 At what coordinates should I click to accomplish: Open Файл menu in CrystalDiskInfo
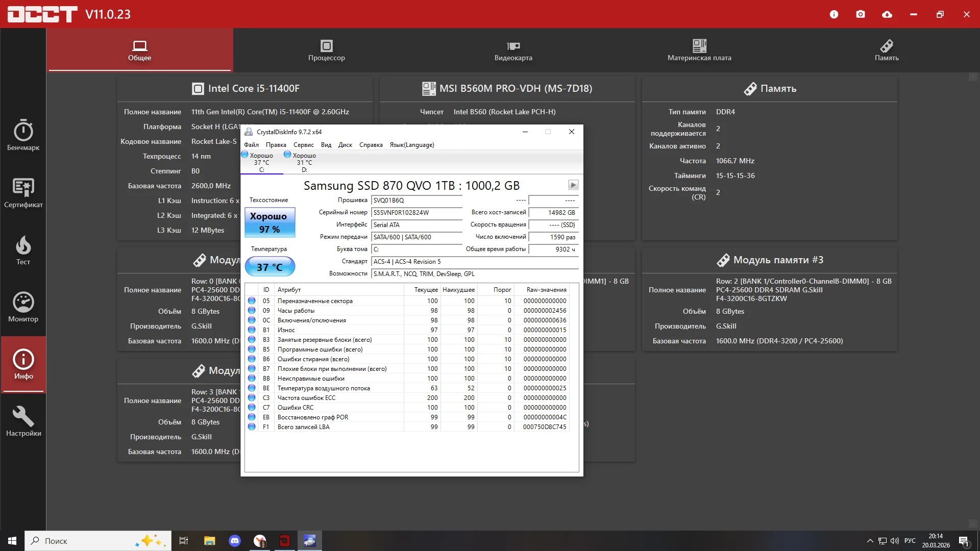[251, 145]
